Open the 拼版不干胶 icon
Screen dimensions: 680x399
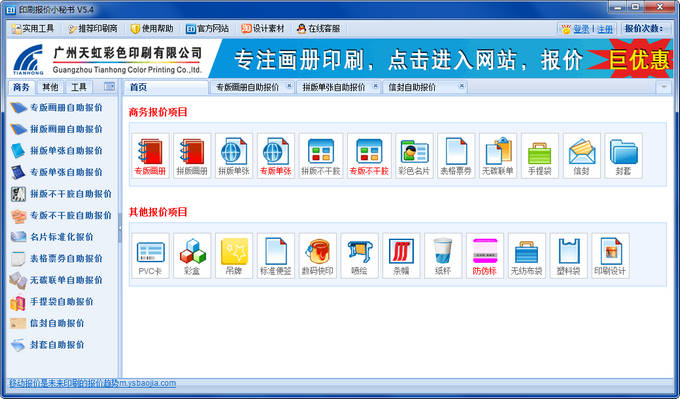[x=320, y=156]
